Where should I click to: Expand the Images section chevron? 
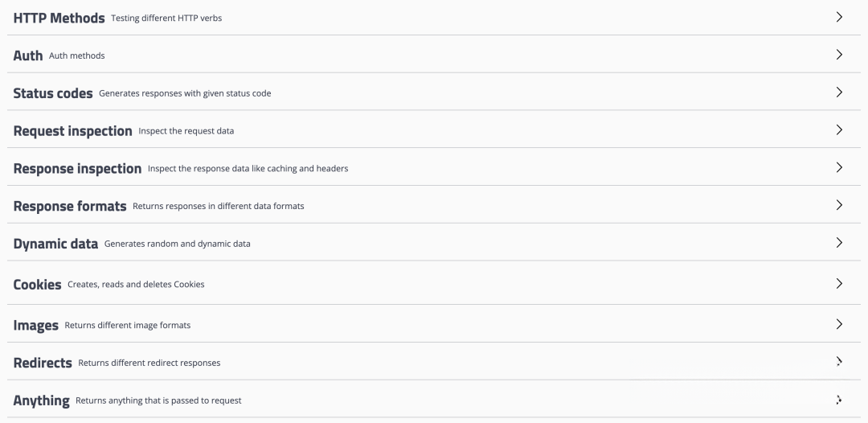point(839,324)
